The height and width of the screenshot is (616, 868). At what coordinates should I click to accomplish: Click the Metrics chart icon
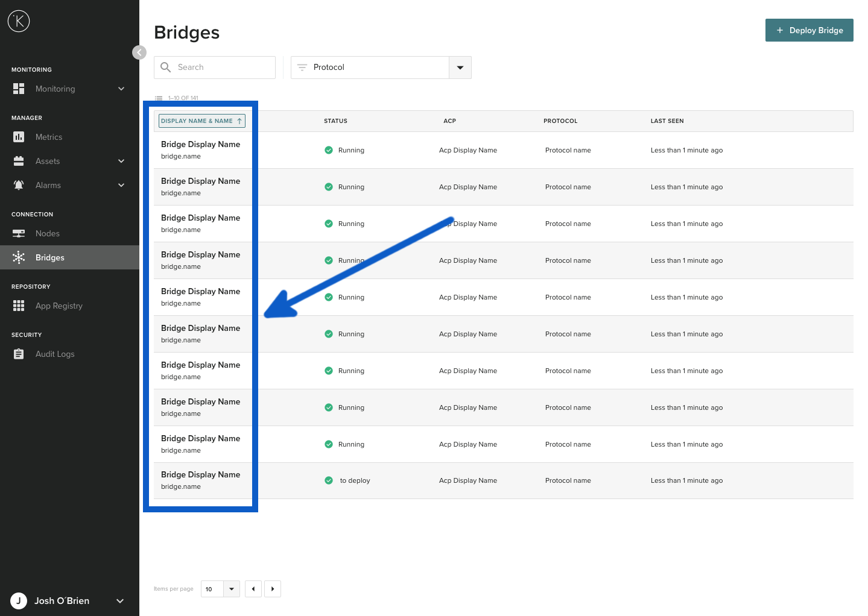(19, 137)
